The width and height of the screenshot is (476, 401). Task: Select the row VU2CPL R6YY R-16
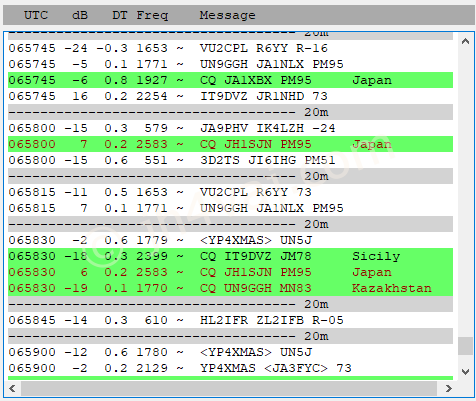click(x=230, y=48)
